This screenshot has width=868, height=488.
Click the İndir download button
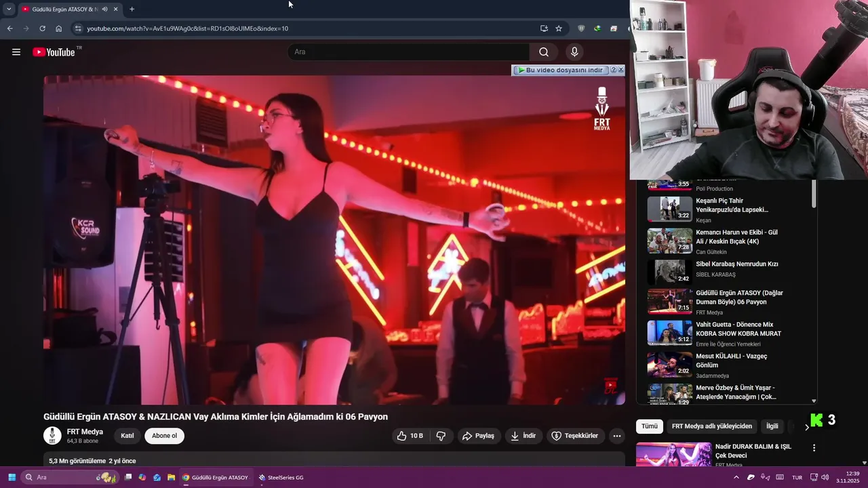coord(523,436)
